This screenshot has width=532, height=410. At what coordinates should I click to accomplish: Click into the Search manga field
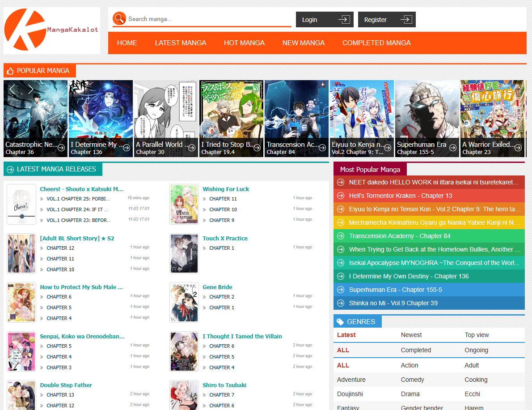pos(208,19)
